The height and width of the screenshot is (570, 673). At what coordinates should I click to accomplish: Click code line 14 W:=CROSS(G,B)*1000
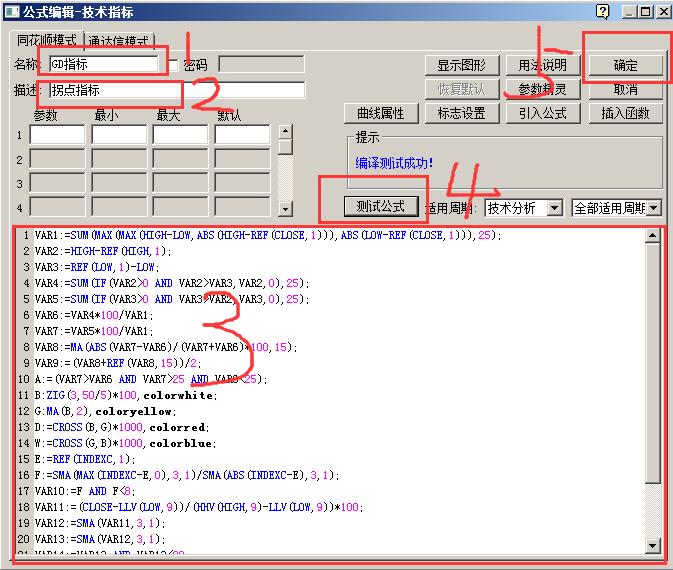(125, 443)
